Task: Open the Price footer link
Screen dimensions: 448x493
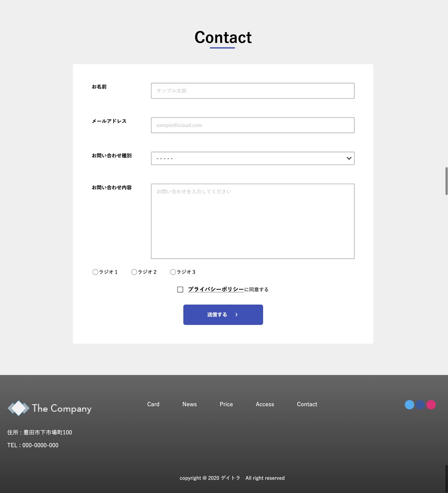Action: pos(226,404)
